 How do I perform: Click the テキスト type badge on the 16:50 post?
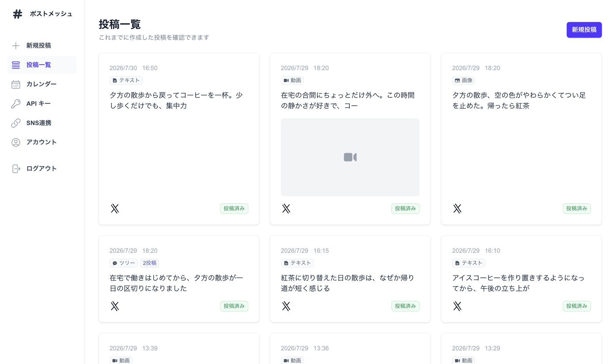(126, 80)
